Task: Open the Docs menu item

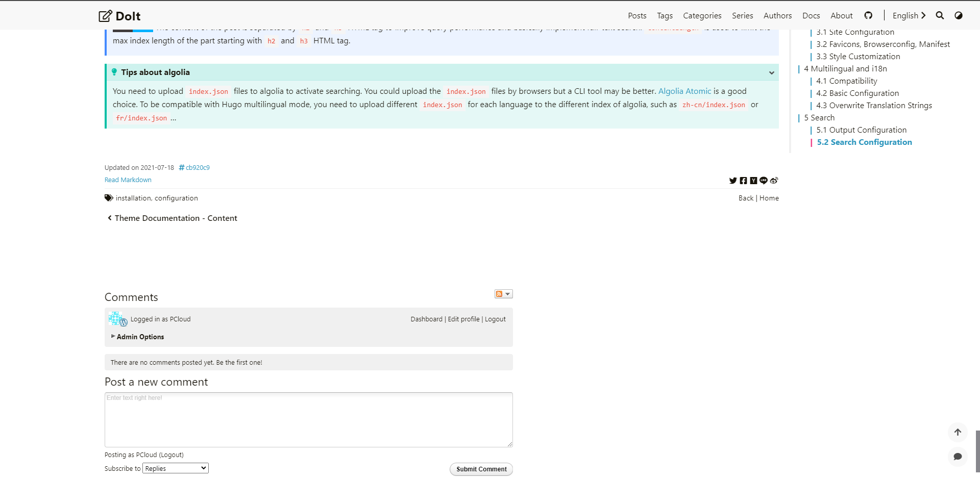Action: (x=811, y=15)
